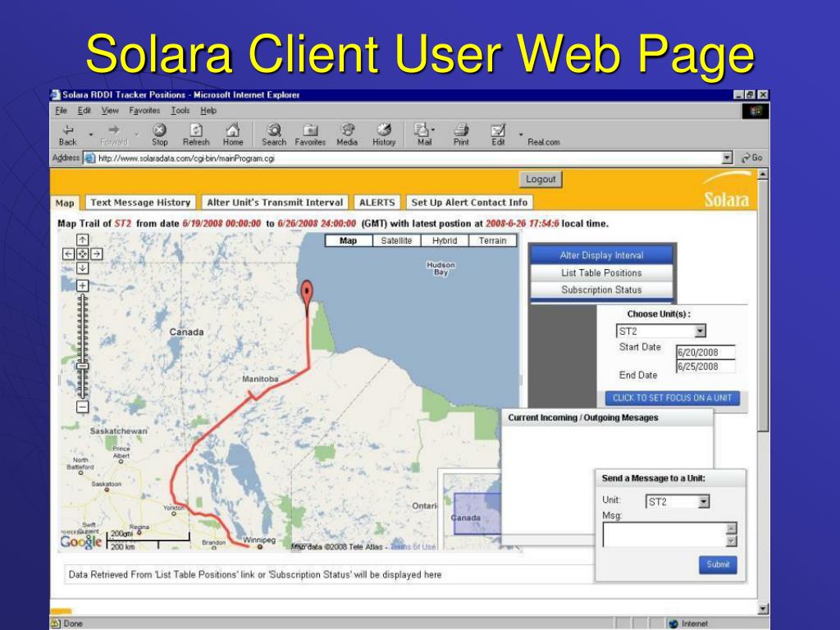Screen dimensions: 840x630
Task: Click the Msg text area
Action: coord(664,535)
